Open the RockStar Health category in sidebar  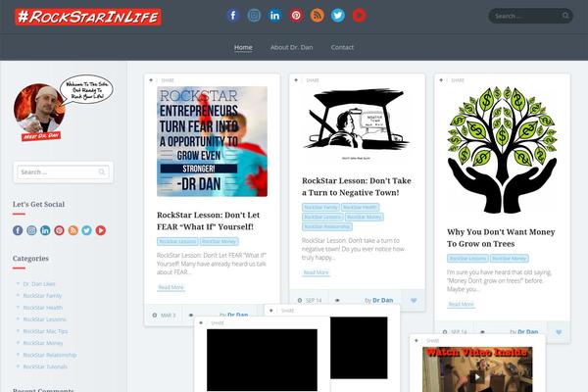[43, 308]
